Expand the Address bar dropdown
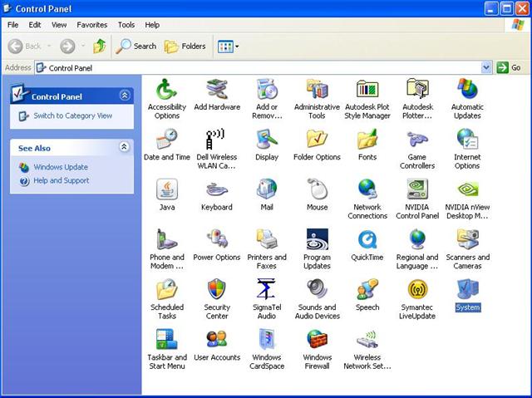Viewport: 532px width, 398px height. [485, 67]
